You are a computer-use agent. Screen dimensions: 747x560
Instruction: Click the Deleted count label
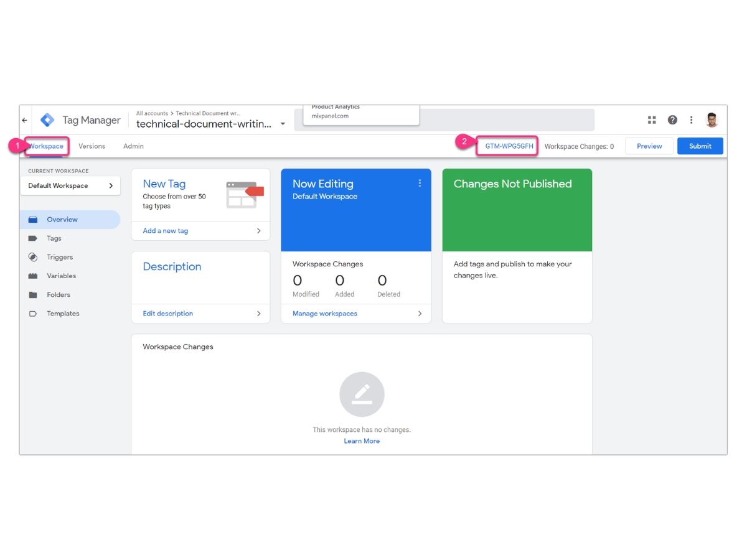point(388,294)
